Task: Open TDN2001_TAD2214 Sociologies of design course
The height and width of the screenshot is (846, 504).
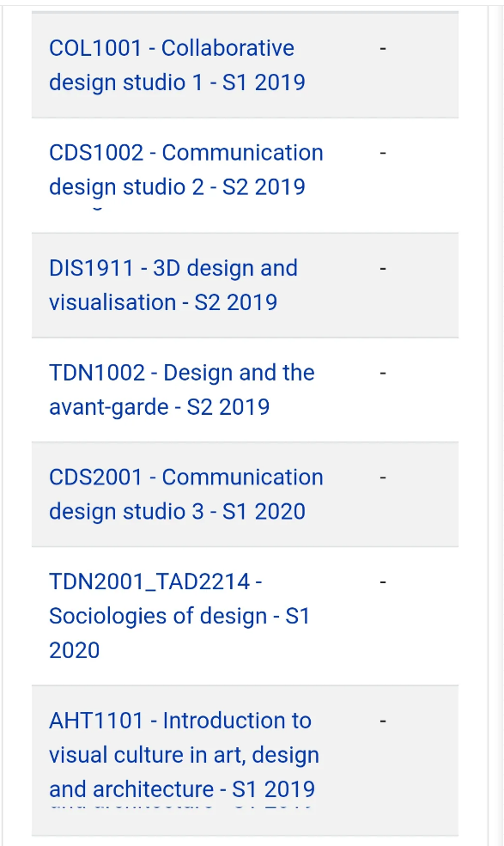Action: click(x=179, y=616)
